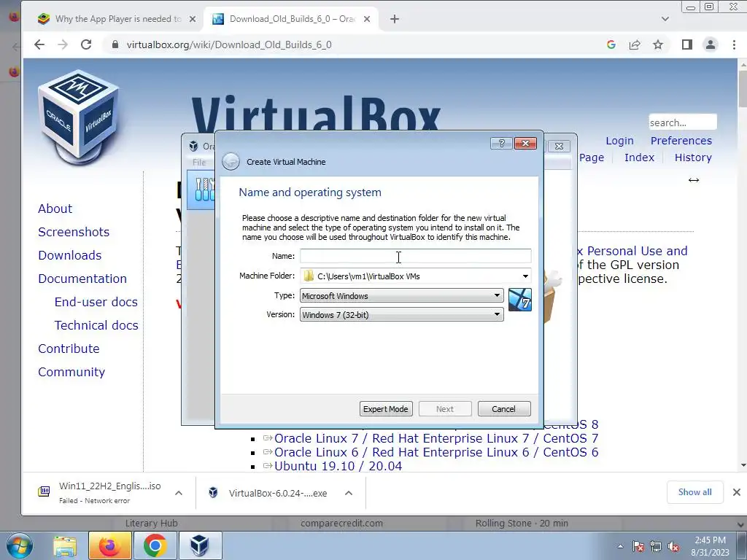Open Technical docs link
The width and height of the screenshot is (747, 560).
click(x=96, y=325)
